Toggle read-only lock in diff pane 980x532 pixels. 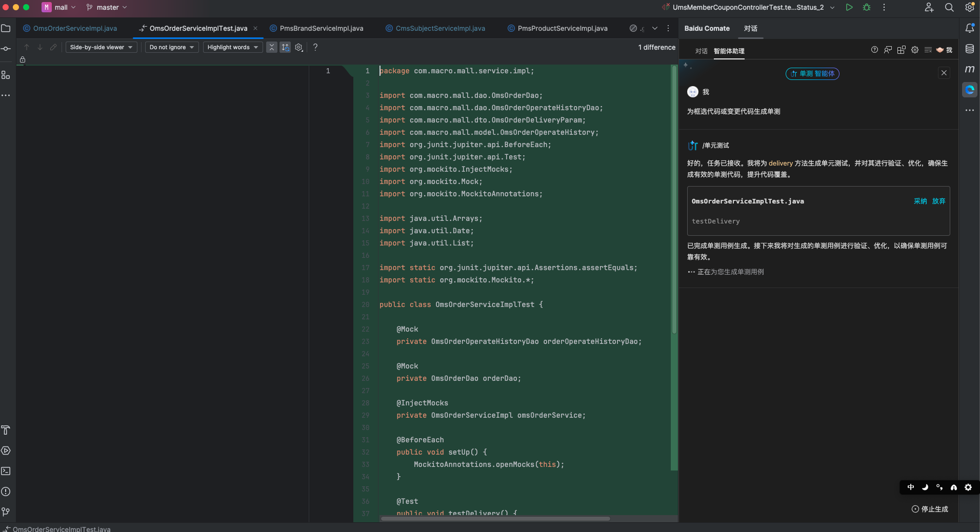click(23, 60)
